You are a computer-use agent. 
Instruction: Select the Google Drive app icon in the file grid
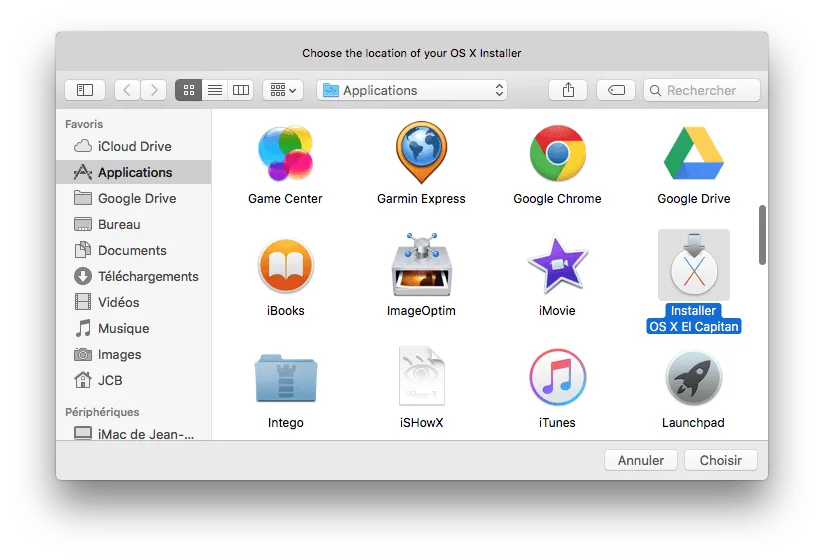point(694,154)
